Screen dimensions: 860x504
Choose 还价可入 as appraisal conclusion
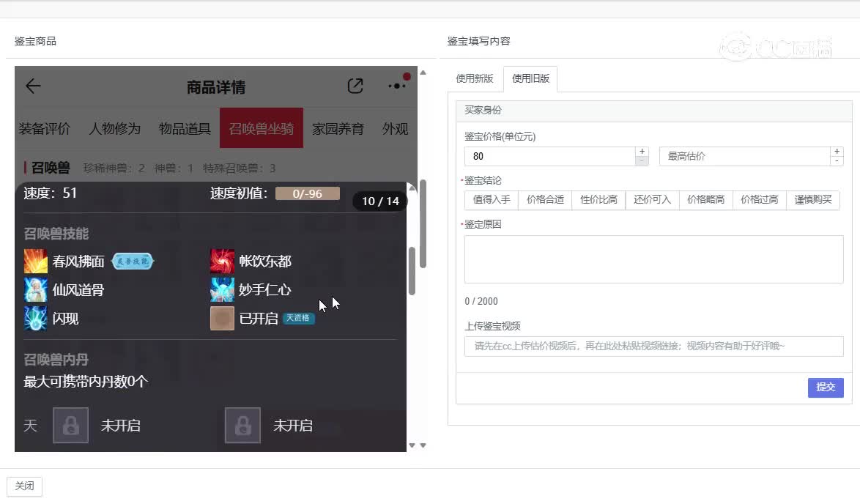tap(652, 200)
